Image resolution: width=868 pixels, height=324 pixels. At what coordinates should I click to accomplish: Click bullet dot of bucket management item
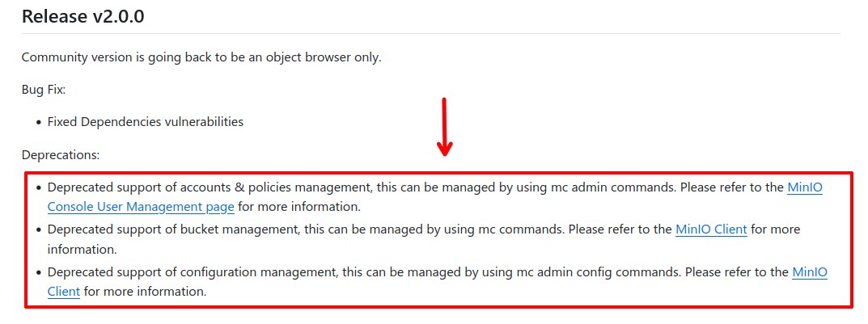pos(39,229)
